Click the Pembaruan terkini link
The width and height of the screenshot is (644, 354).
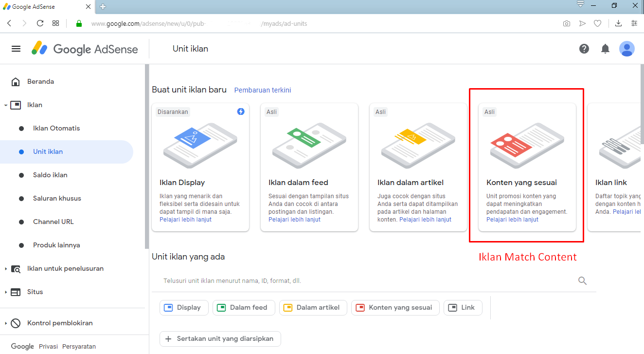263,90
